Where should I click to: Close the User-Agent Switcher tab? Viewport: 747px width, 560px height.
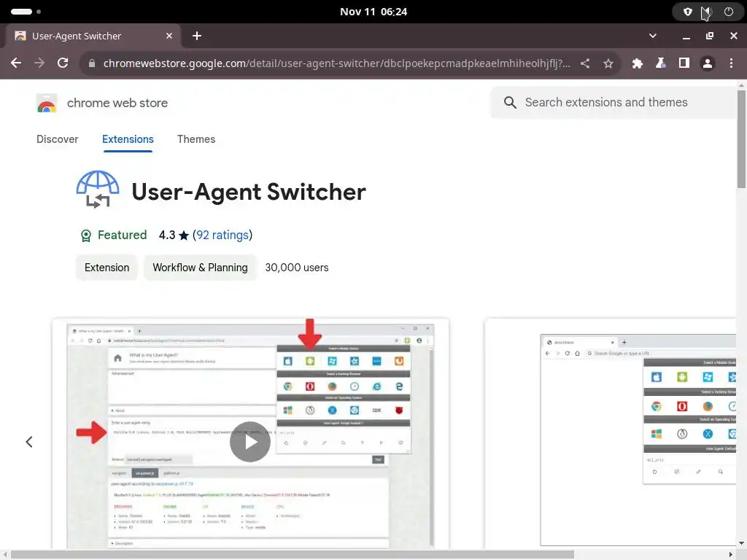pyautogui.click(x=169, y=36)
